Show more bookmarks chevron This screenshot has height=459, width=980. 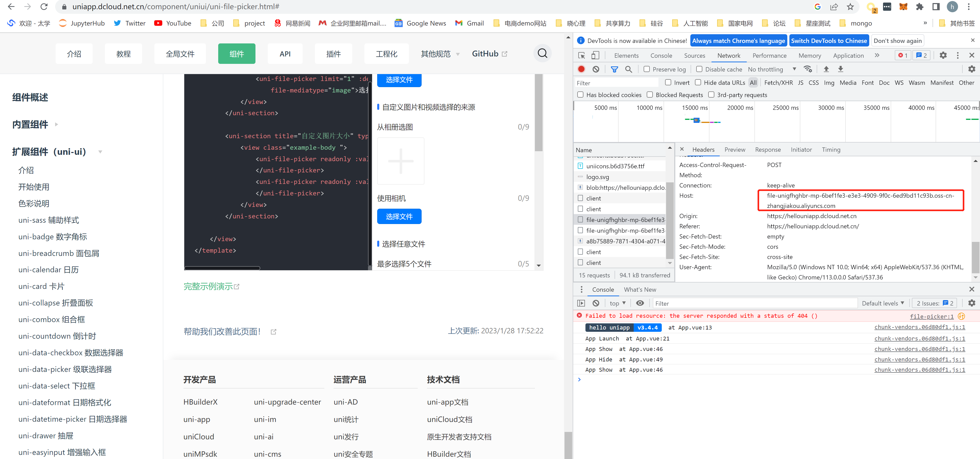click(925, 23)
